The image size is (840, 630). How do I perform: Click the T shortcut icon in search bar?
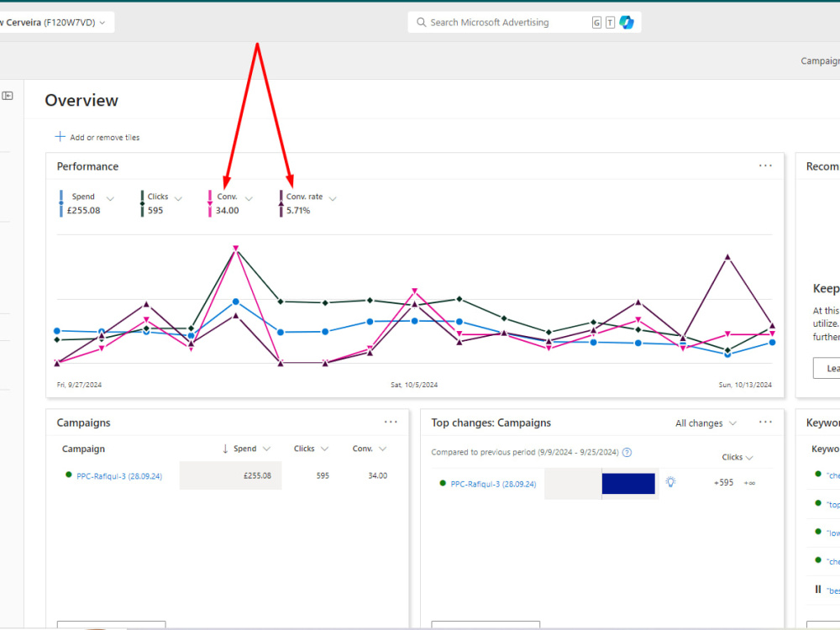[x=610, y=23]
